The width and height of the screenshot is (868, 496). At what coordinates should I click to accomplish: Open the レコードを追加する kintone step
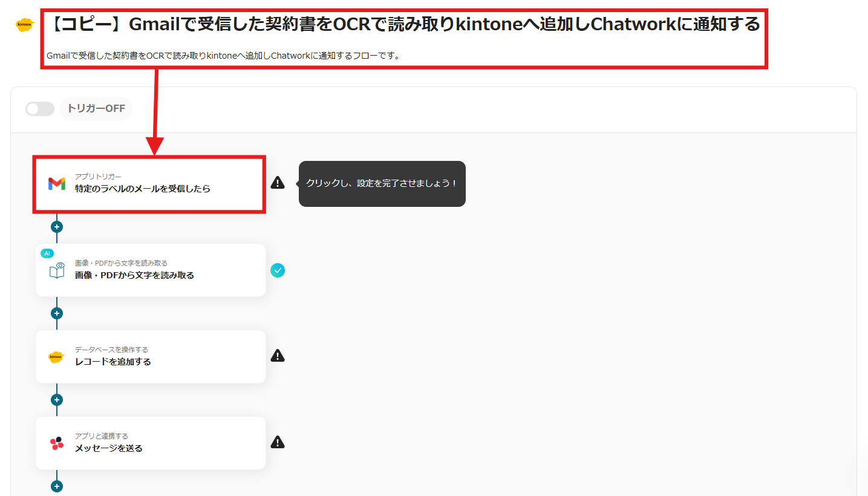click(151, 357)
